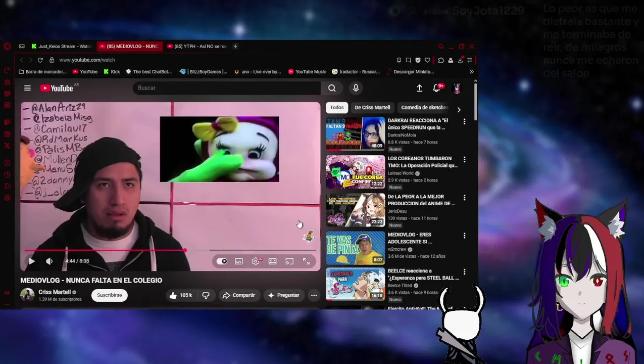Screen dimensions: 644x364
Task: Toggle autoplay switch in player
Action: 222,261
